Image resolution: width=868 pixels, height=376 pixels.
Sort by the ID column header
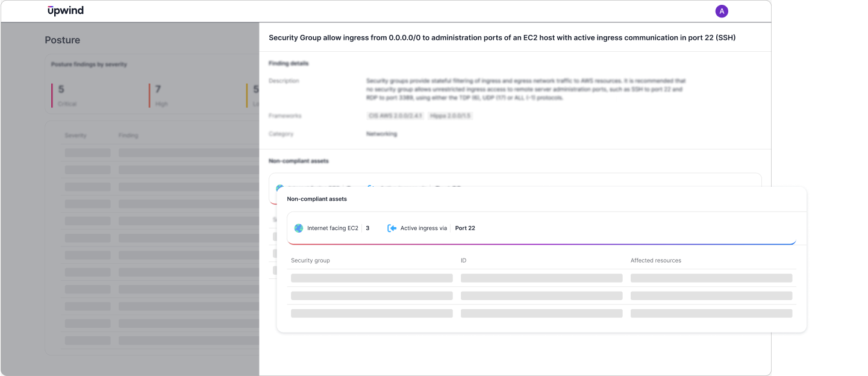click(x=465, y=260)
